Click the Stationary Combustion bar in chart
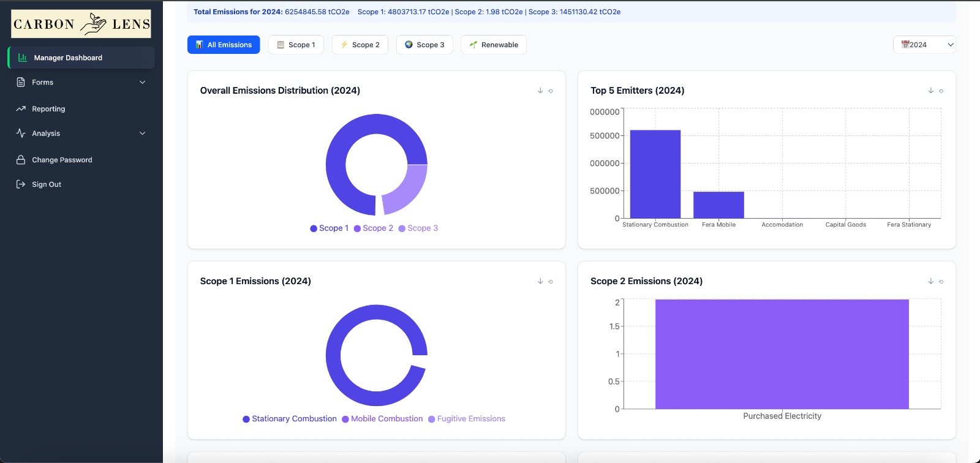This screenshot has width=980, height=463. point(655,175)
